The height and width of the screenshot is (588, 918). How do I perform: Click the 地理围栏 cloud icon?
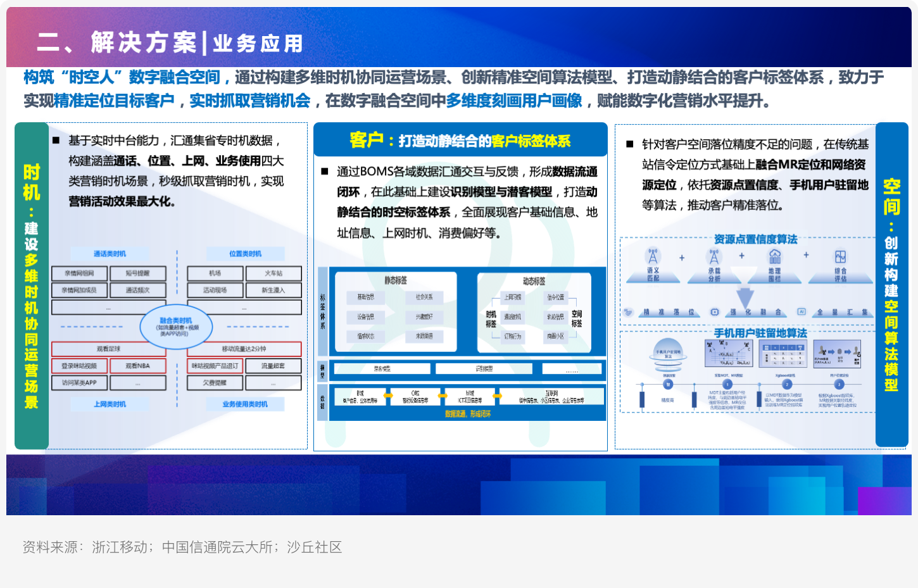coord(774,256)
